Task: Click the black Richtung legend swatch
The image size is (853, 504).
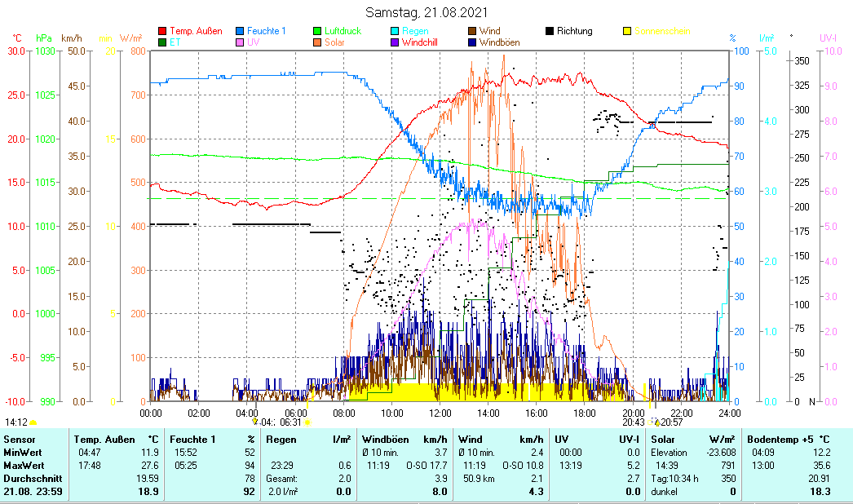Action: pyautogui.click(x=550, y=31)
